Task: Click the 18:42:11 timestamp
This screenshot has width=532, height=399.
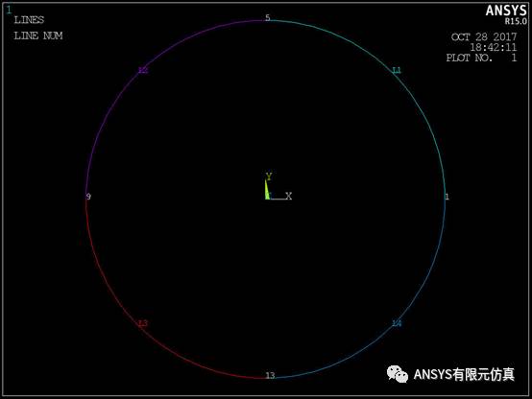Action: (493, 47)
